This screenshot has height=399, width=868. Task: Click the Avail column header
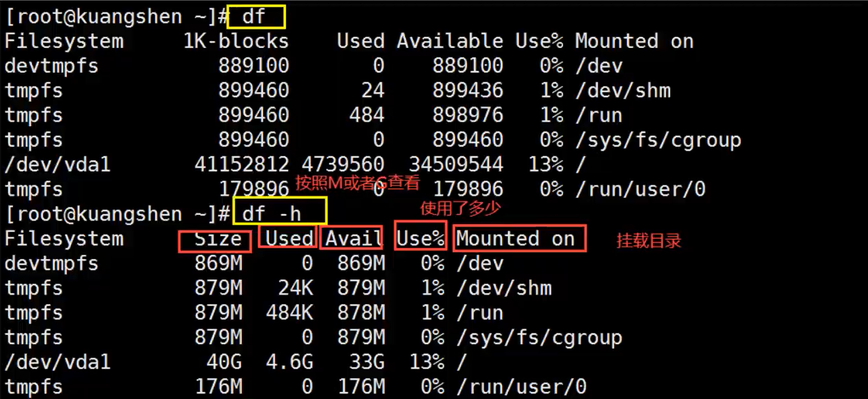point(354,239)
